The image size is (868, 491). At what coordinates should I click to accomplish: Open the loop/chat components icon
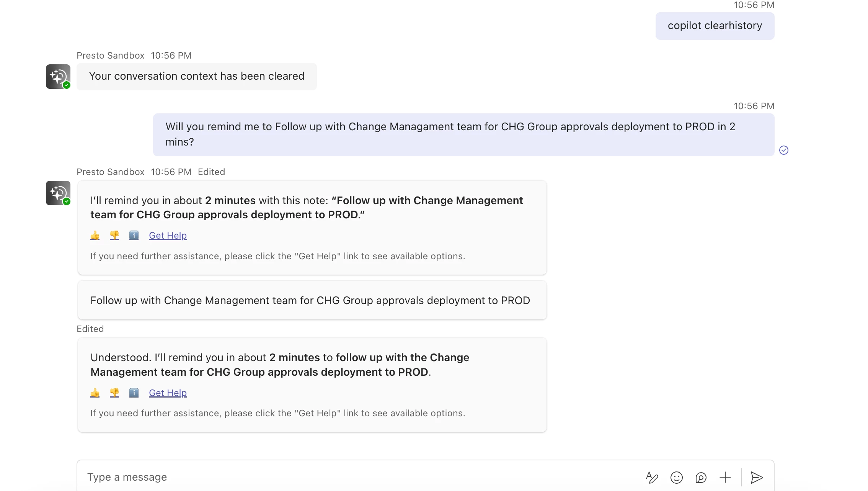701,478
